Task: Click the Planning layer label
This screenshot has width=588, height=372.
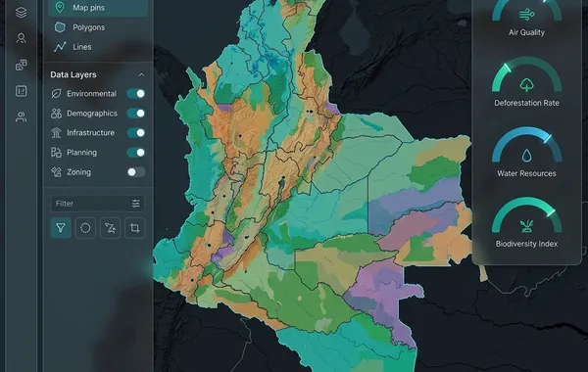Action: tap(81, 153)
